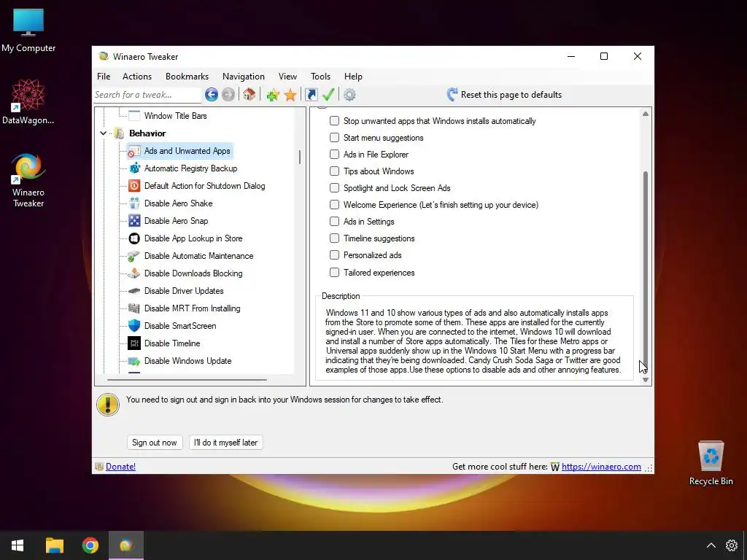Screen dimensions: 747x560
Task: Toggle the Personalized ads checkbox
Action: coord(334,254)
